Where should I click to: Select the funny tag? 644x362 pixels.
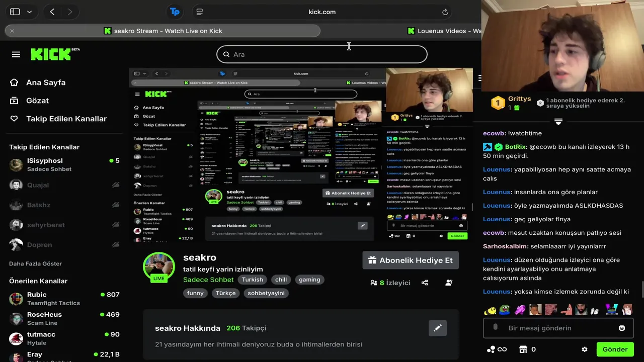pos(195,293)
